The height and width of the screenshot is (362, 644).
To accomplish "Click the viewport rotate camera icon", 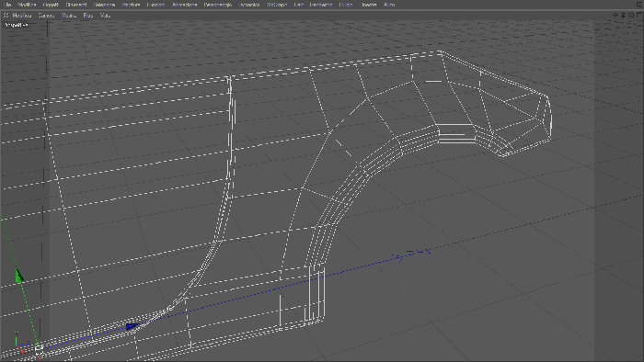I will pos(631,16).
